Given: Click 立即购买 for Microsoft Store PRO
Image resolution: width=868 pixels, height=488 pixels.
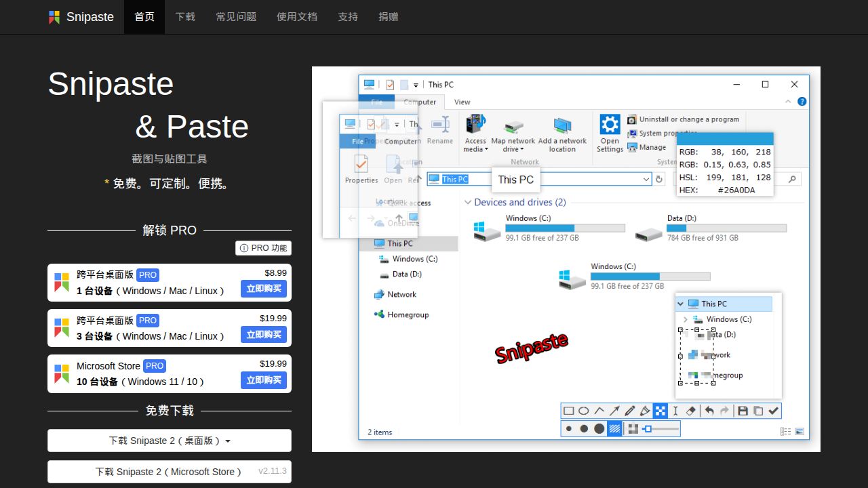Looking at the screenshot, I should pyautogui.click(x=264, y=380).
